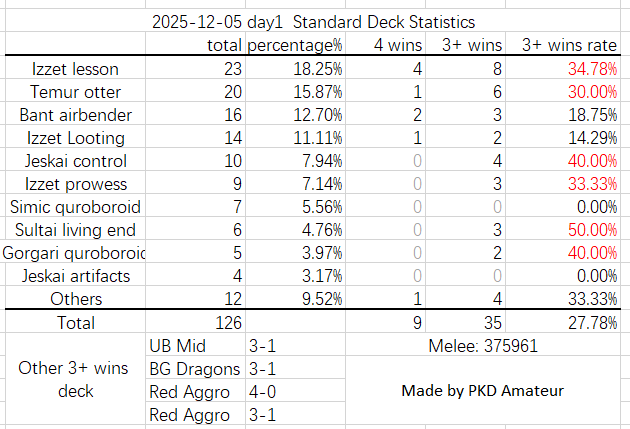Click the title cell with date 2025-12-05
Image resolution: width=630 pixels, height=429 pixels.
(313, 21)
